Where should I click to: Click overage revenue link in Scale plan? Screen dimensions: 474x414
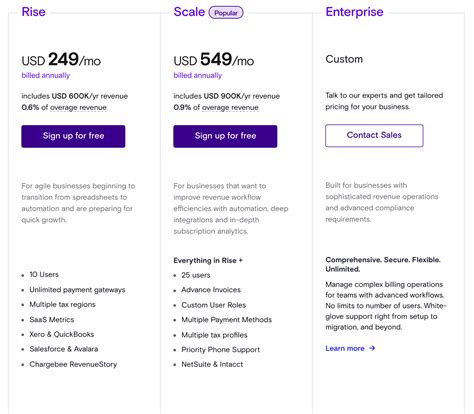[230, 108]
